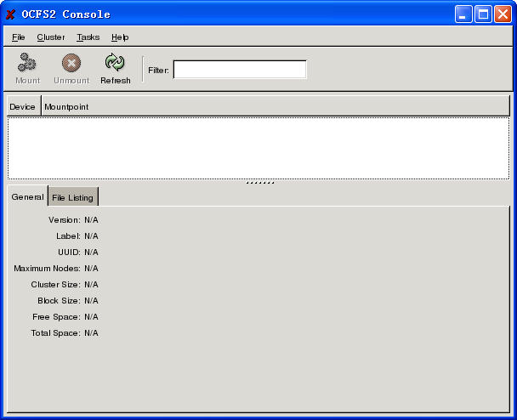
Task: Open the Cluster menu
Action: point(51,37)
